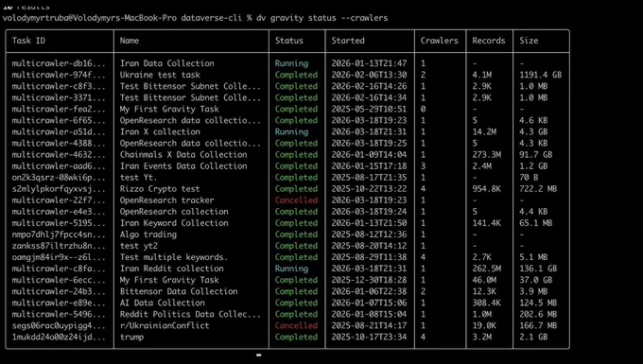Image resolution: width=643 pixels, height=364 pixels.
Task: Click 'Cancelled' status of OpenResearch tracker
Action: pos(296,200)
